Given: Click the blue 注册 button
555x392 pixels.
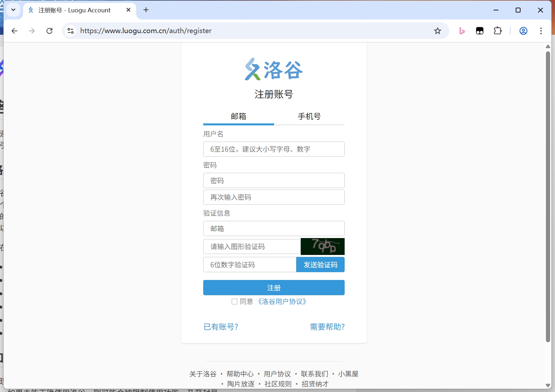Looking at the screenshot, I should tap(274, 288).
